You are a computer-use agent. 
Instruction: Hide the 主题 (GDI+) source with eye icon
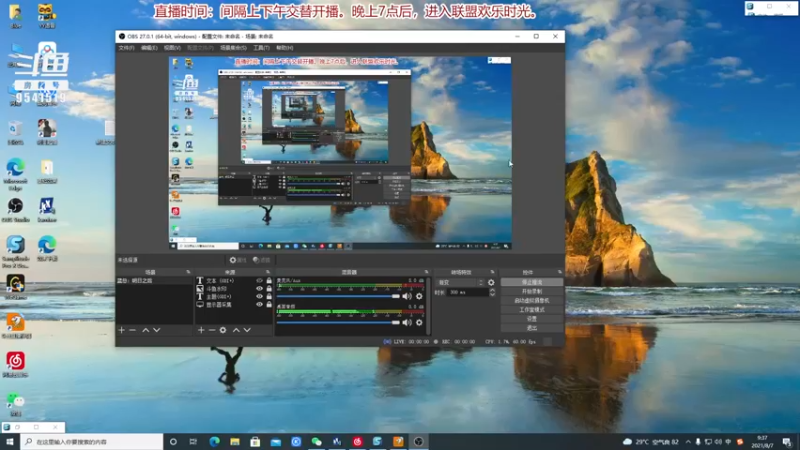pos(259,296)
